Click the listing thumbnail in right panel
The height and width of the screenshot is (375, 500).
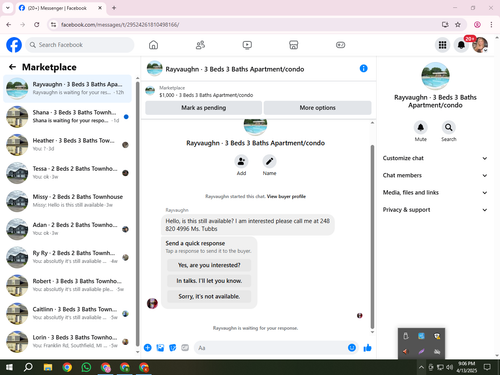(435, 76)
